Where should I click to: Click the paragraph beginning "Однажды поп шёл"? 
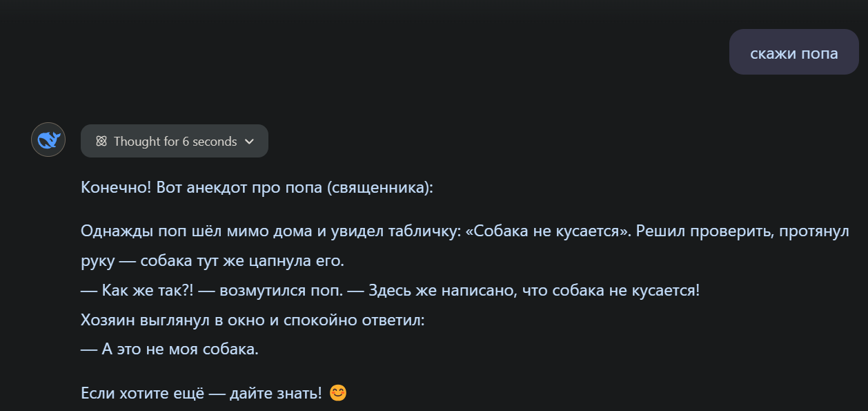(465, 246)
